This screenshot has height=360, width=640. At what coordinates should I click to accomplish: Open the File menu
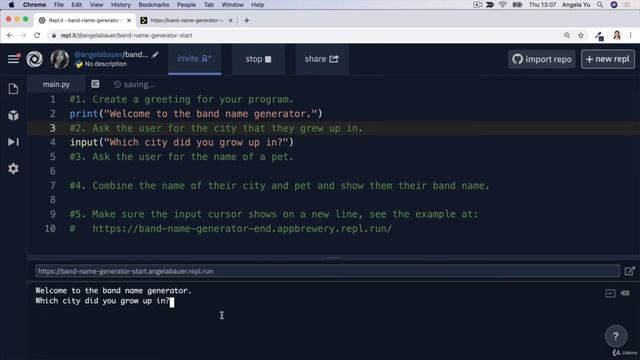59,4
